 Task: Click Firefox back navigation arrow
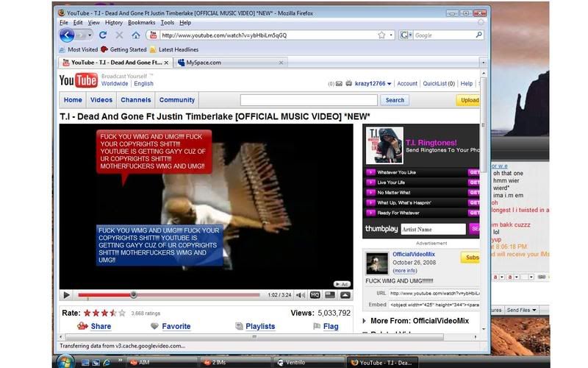tap(67, 35)
